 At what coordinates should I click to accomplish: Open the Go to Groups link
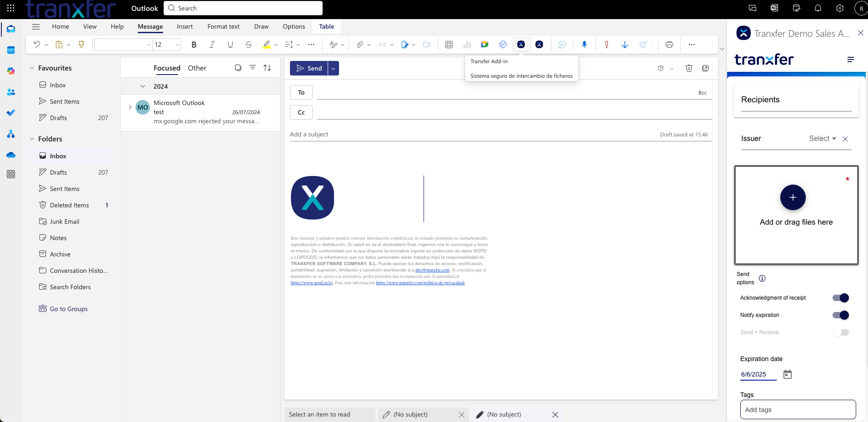(x=69, y=309)
